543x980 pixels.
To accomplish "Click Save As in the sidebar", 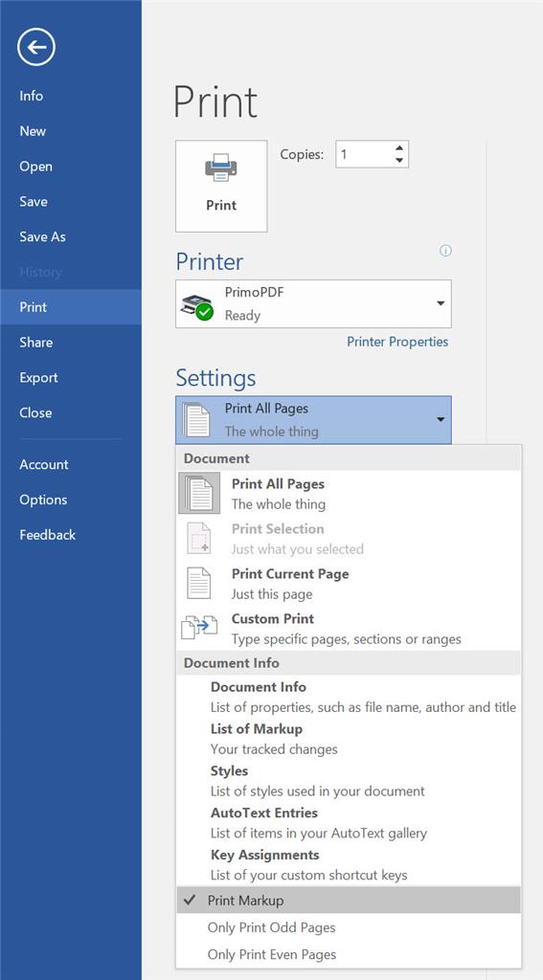I will tap(71, 236).
